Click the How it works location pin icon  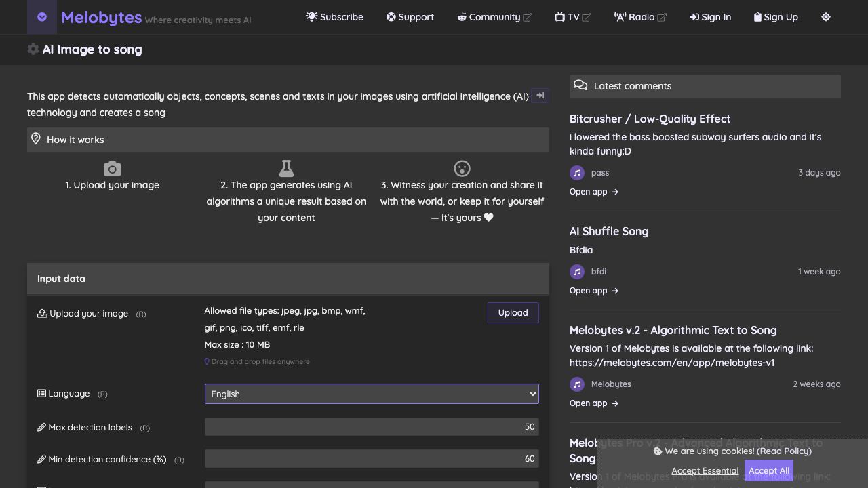(36, 139)
